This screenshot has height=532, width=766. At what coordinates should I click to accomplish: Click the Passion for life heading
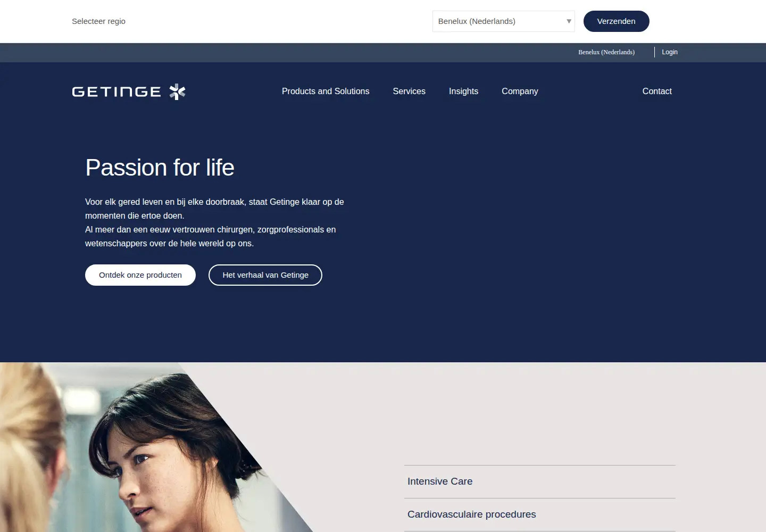[160, 168]
